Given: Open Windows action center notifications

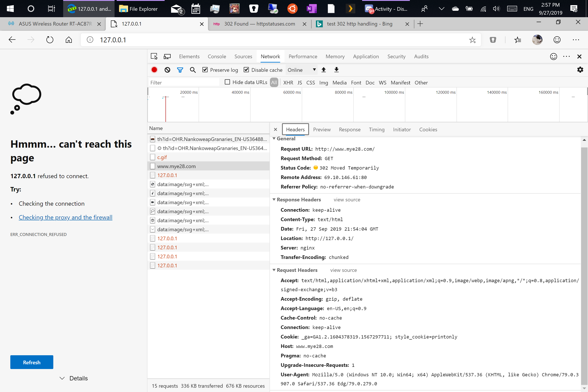Looking at the screenshot, I should [574, 9].
